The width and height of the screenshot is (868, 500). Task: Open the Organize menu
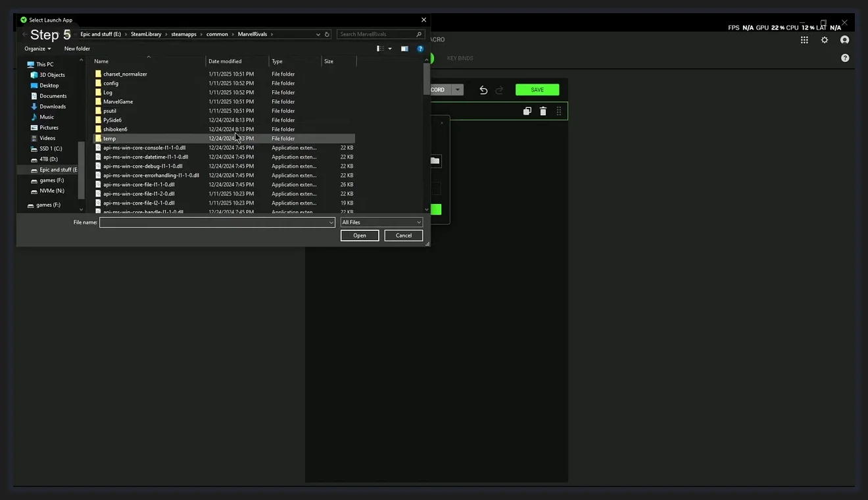tap(37, 48)
